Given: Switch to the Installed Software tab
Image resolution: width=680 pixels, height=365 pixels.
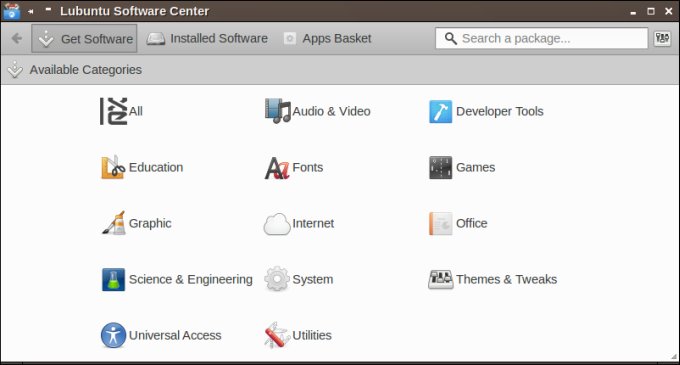Looking at the screenshot, I should pyautogui.click(x=207, y=39).
